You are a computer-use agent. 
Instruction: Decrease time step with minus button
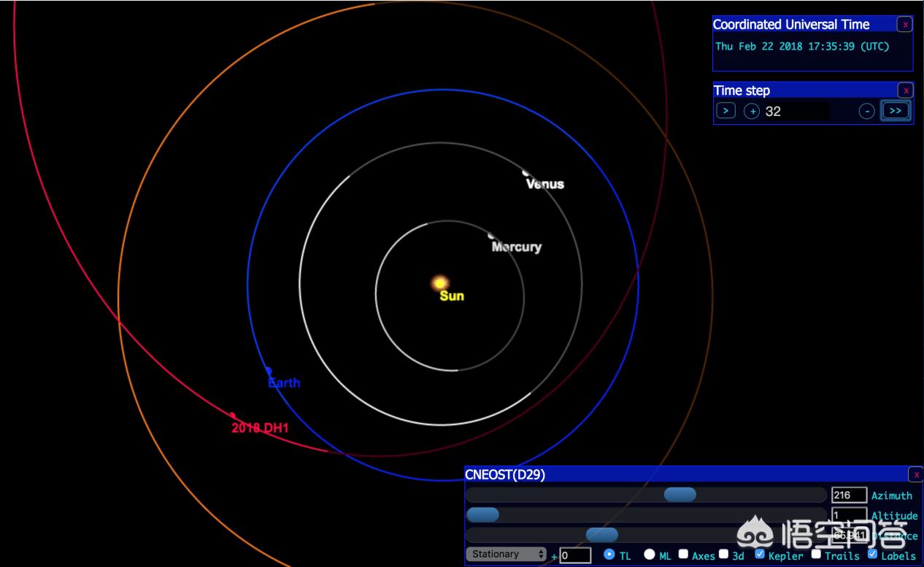click(x=866, y=111)
